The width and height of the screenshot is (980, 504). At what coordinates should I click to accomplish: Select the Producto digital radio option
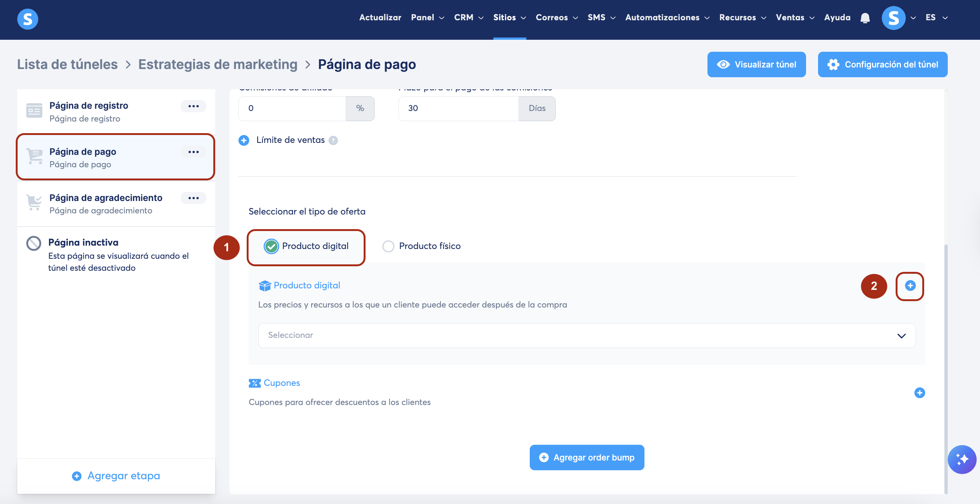tap(271, 246)
